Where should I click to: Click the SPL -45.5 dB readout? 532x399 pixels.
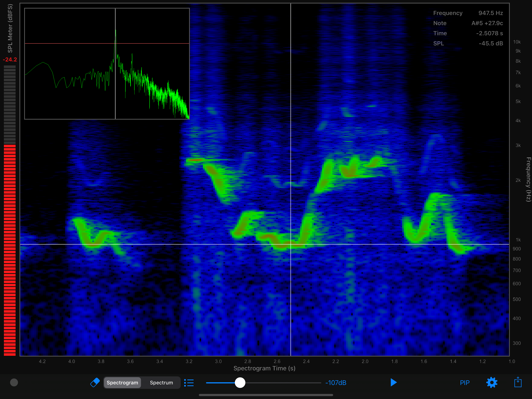coord(468,43)
